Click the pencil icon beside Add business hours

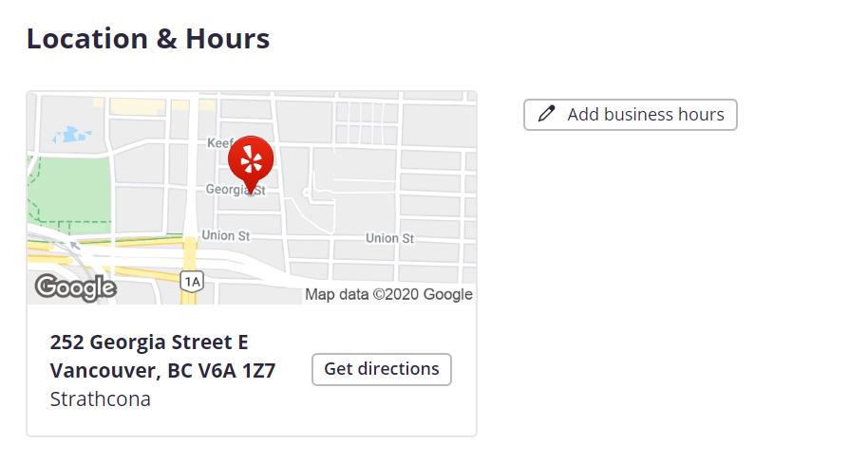546,115
